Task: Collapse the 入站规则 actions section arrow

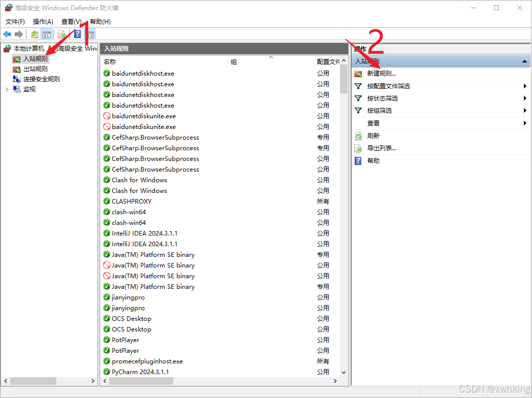Action: [524, 61]
